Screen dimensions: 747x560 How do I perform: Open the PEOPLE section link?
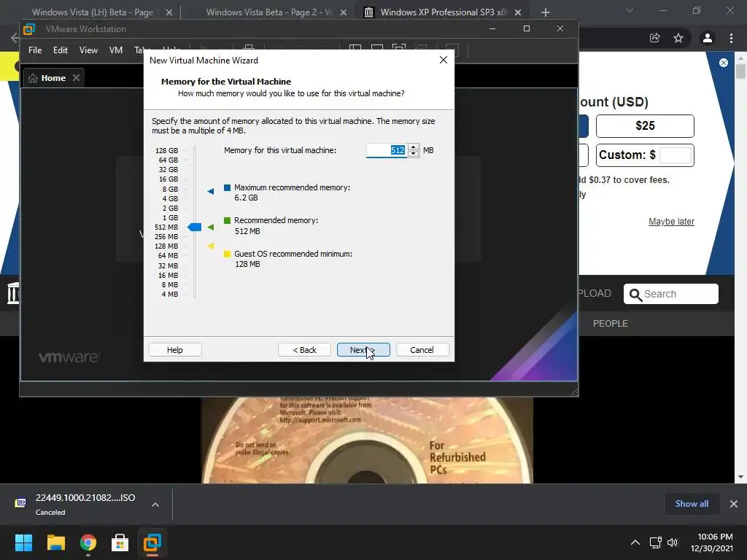611,323
